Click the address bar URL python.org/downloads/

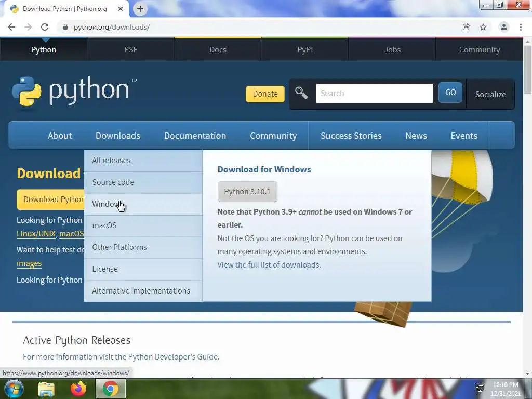(112, 27)
